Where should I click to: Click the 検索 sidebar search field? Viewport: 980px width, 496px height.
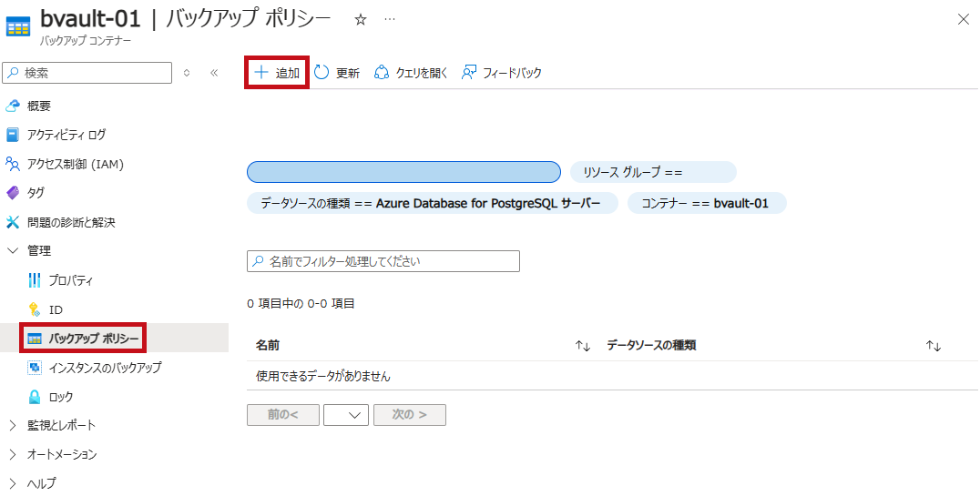pos(87,73)
